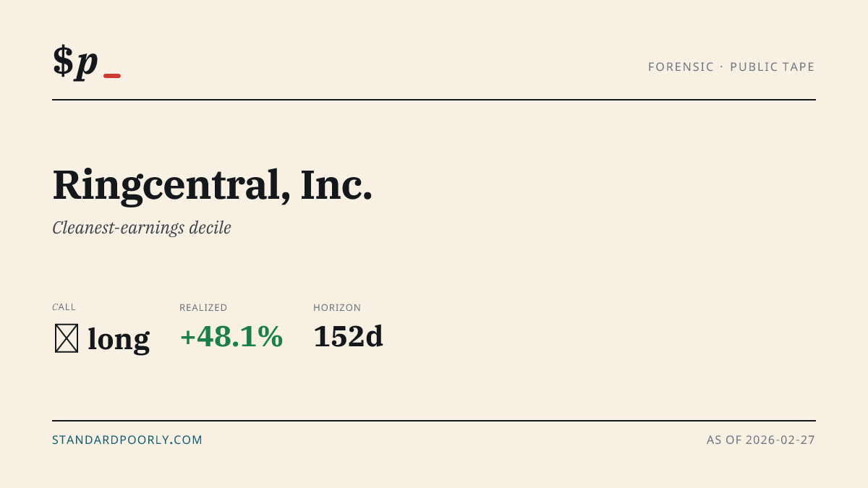Click the dot separator after FORENSIC

722,67
